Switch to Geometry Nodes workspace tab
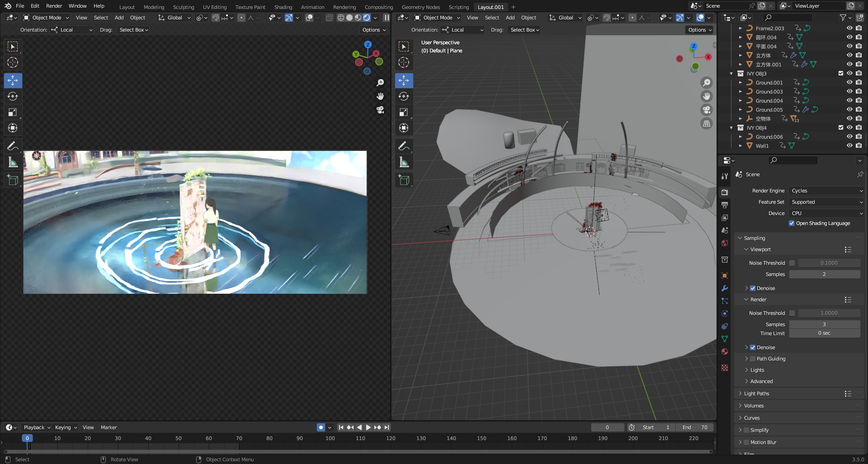The image size is (868, 464). click(420, 7)
